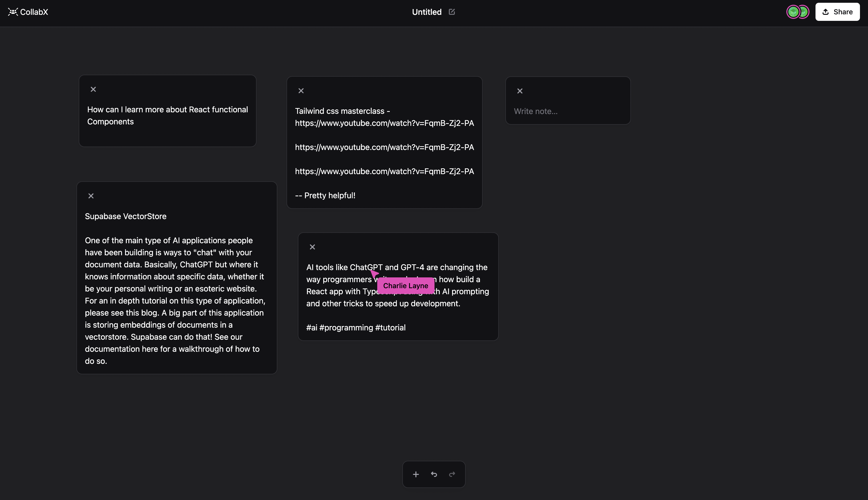Close the AI tools ChatGPT note
This screenshot has width=868, height=500.
(x=312, y=247)
